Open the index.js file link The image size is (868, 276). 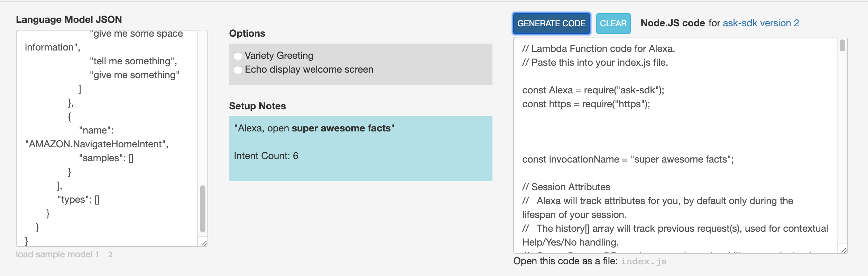(644, 261)
